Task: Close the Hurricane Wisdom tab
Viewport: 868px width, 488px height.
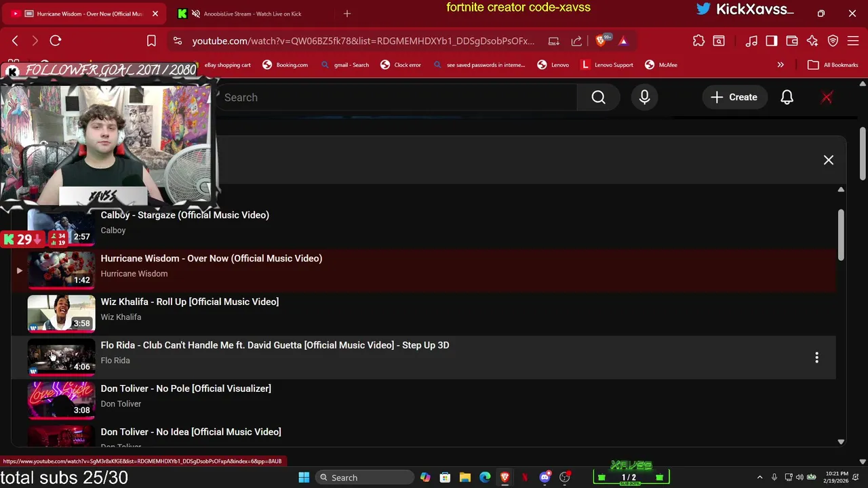Action: tap(155, 14)
